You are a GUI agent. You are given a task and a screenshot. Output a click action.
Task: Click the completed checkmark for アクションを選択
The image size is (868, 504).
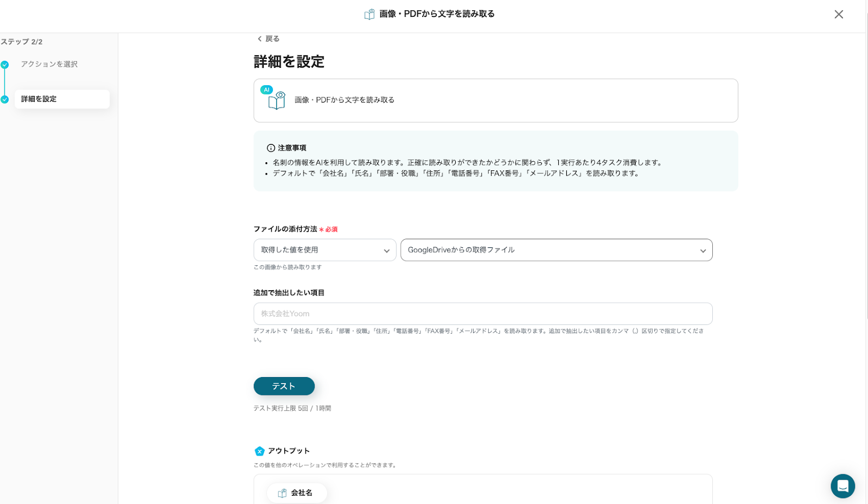tap(5, 65)
